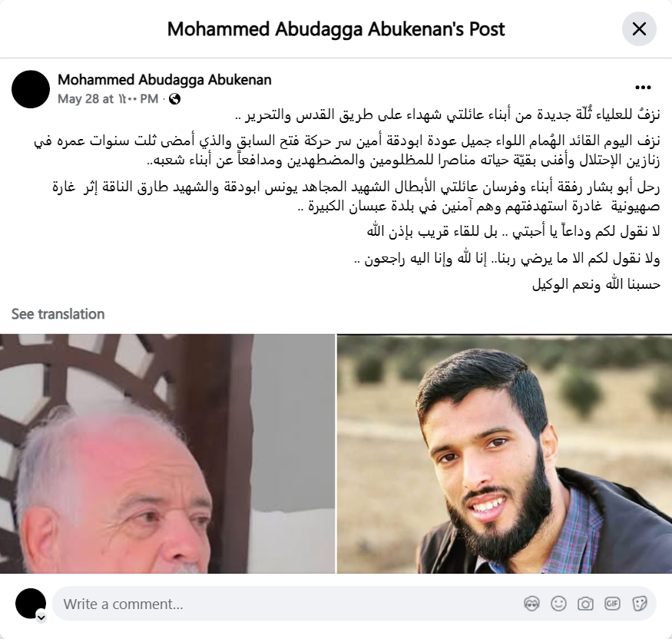Open the sticker picker in comment box

(639, 604)
